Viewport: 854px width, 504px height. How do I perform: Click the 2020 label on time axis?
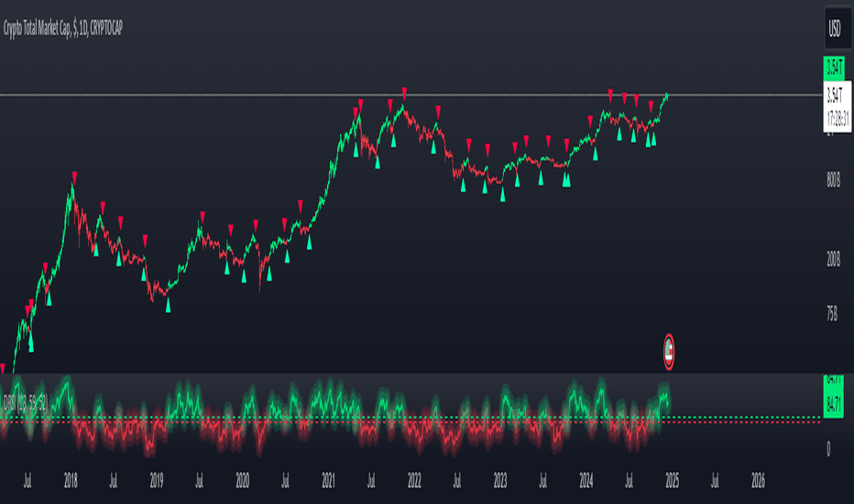(243, 480)
